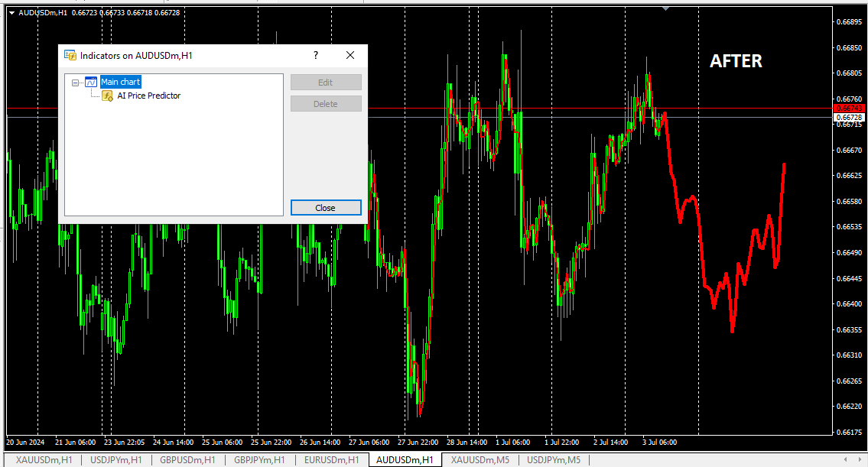Select the Main chart tree label
The height and width of the screenshot is (467, 868).
tap(121, 82)
